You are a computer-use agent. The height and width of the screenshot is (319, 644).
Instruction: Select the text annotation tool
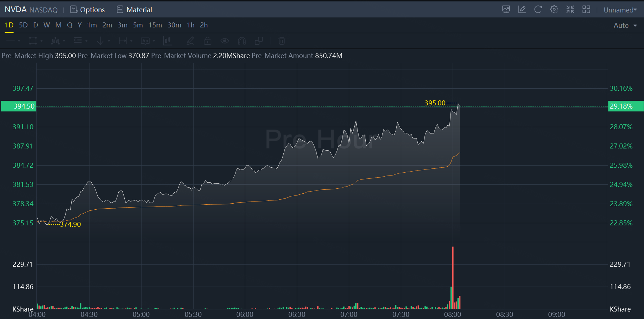coord(145,41)
